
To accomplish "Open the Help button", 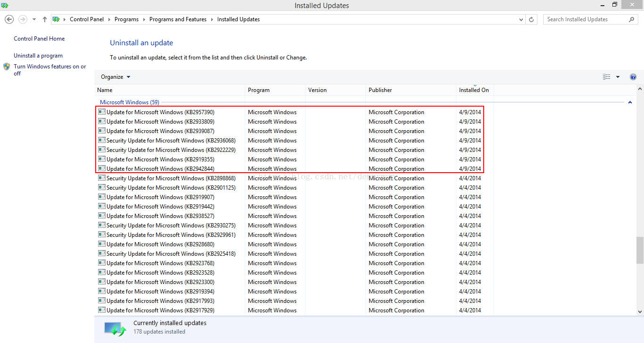I will [x=633, y=77].
